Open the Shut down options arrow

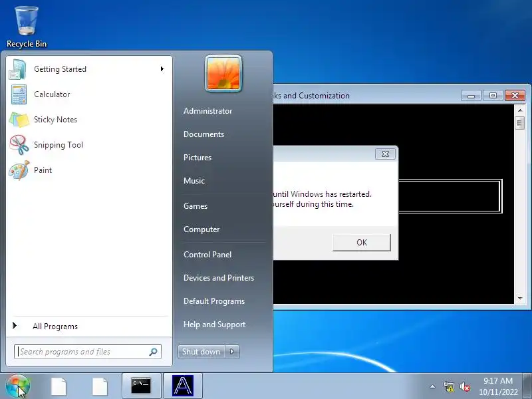click(232, 352)
